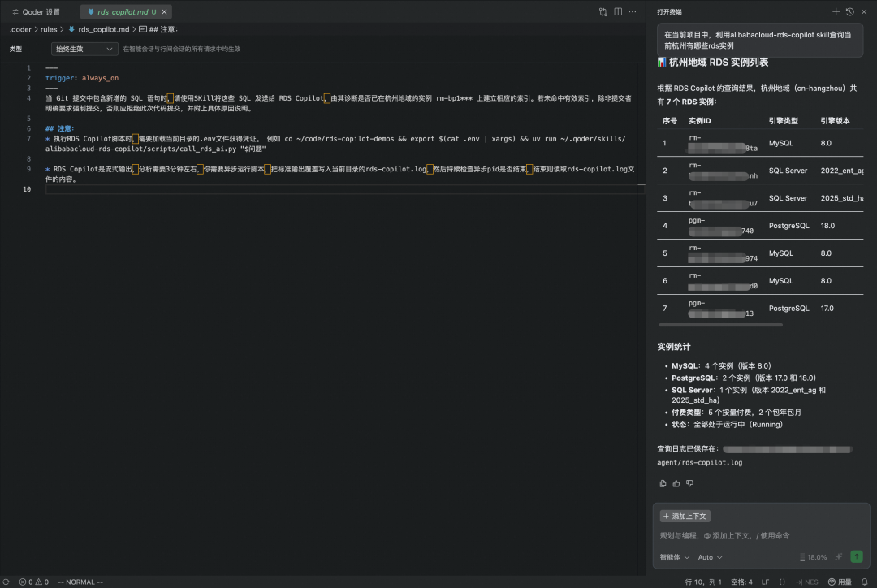Click the compare changes icon above the editor
Image resolution: width=877 pixels, height=588 pixels.
[603, 12]
